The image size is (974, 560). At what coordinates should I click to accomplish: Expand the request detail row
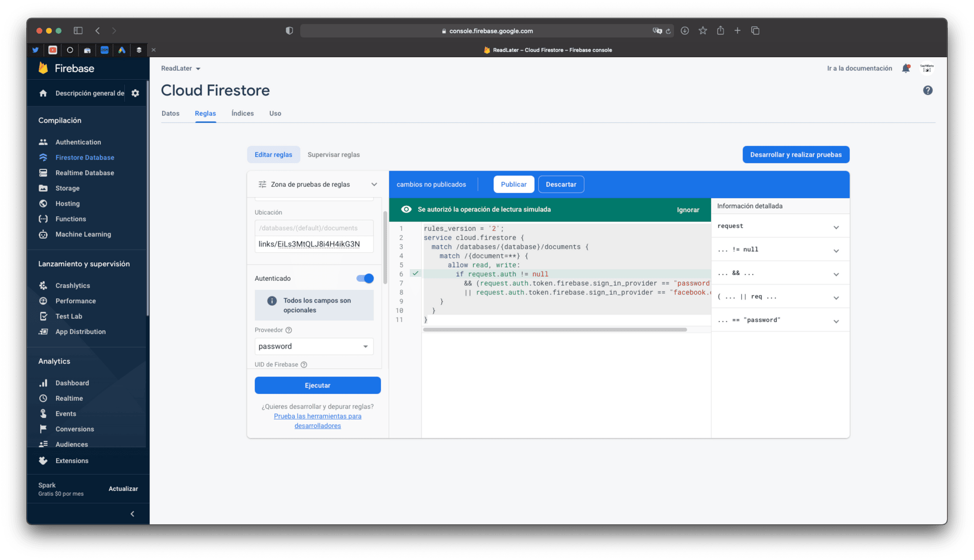pyautogui.click(x=780, y=226)
